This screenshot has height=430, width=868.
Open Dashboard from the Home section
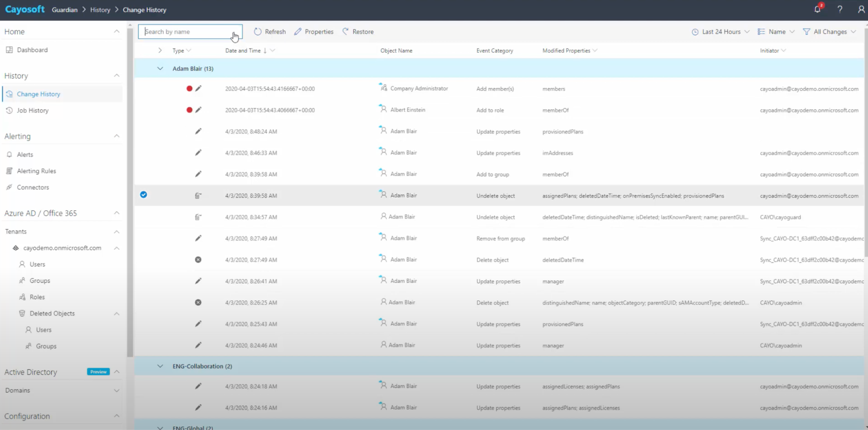[32, 50]
